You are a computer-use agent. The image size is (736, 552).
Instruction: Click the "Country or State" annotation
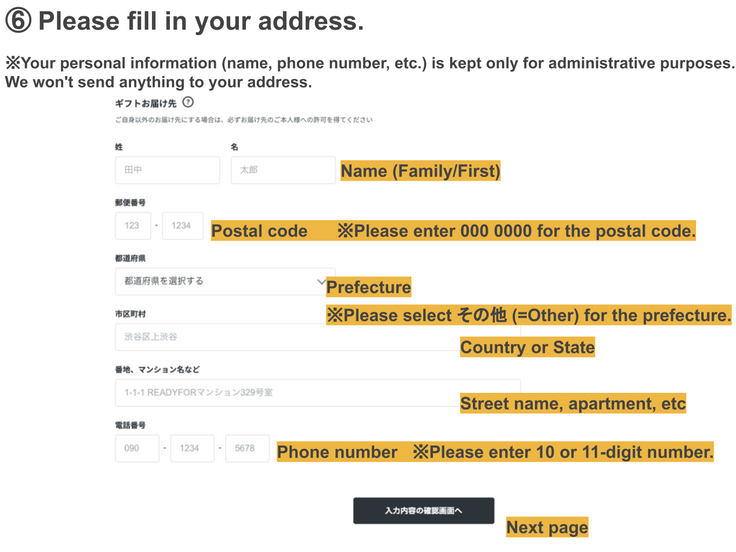527,347
